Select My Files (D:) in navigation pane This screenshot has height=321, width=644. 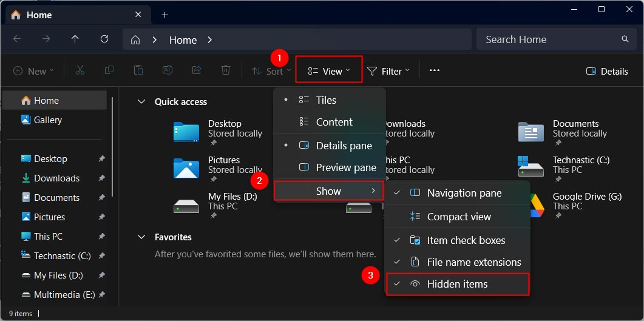coord(54,275)
